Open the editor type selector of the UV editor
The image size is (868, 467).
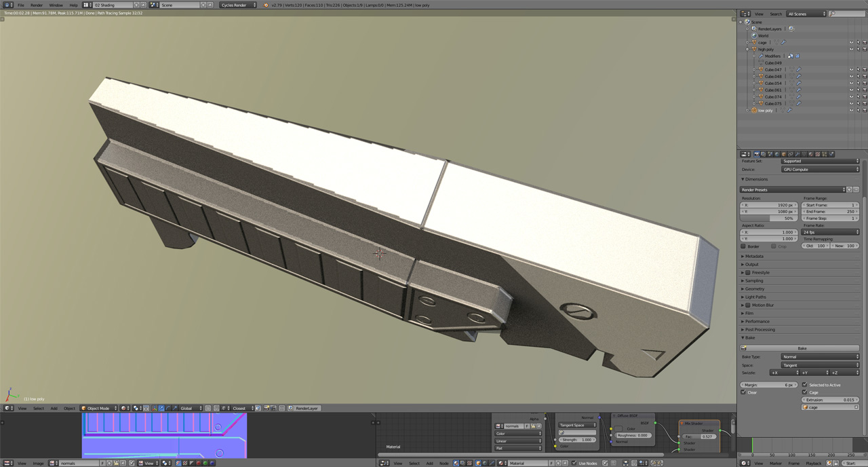click(x=7, y=463)
